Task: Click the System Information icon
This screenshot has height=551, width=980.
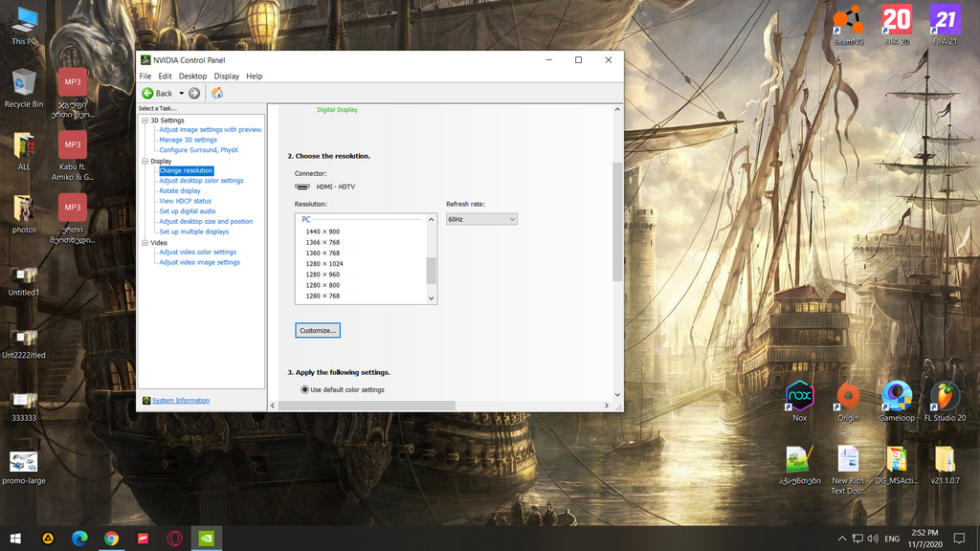Action: (146, 401)
